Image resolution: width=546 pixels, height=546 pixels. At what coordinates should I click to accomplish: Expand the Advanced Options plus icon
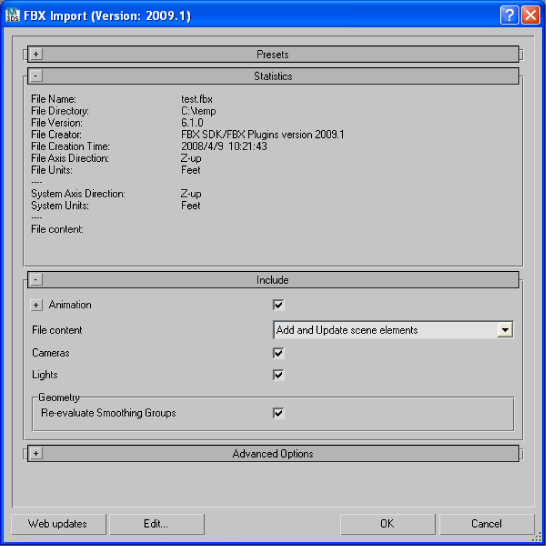36,453
